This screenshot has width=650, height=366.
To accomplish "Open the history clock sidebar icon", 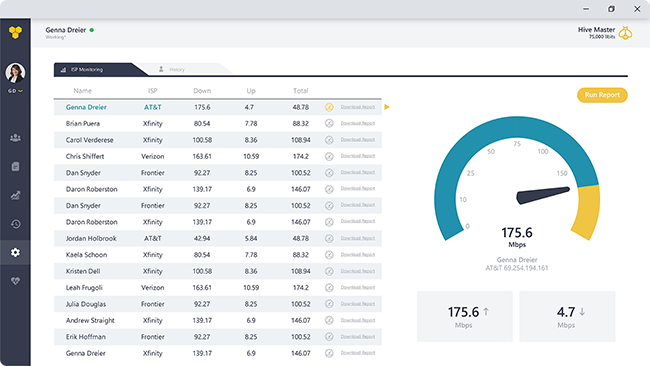I will point(15,224).
